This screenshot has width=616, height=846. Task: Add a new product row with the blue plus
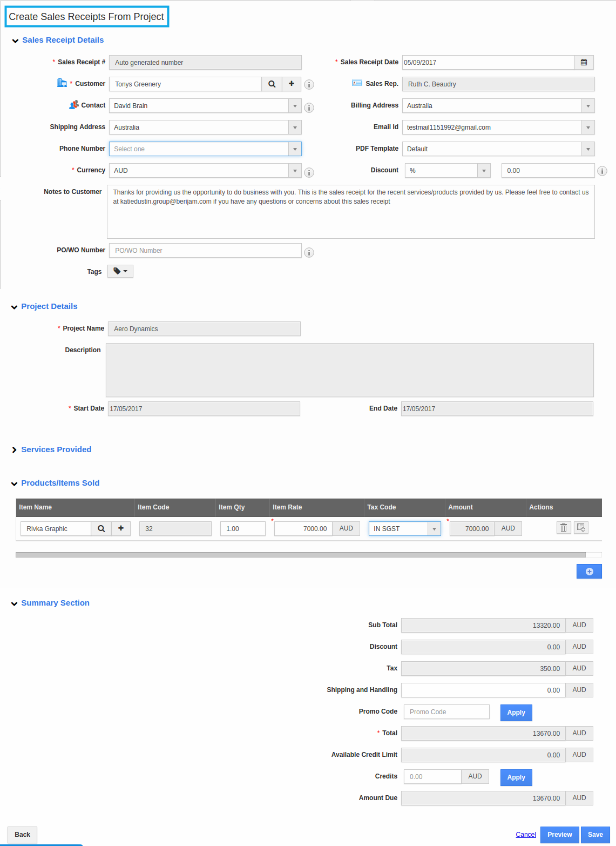[588, 571]
